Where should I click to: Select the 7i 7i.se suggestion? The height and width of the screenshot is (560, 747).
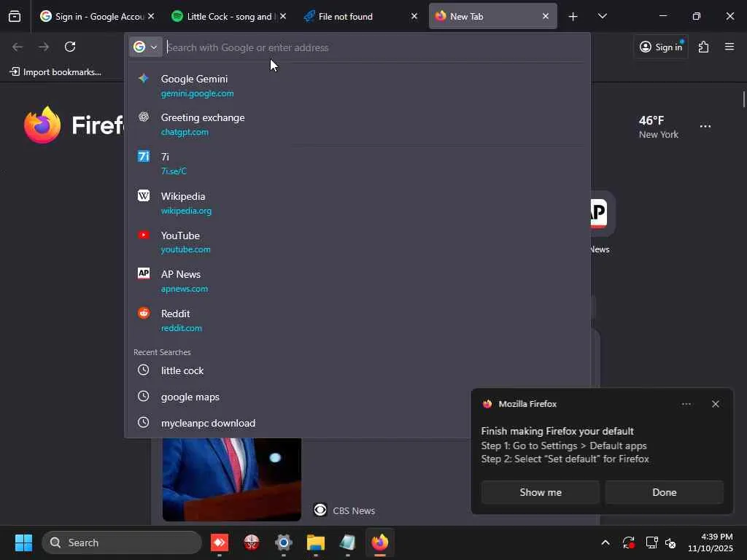tap(357, 163)
